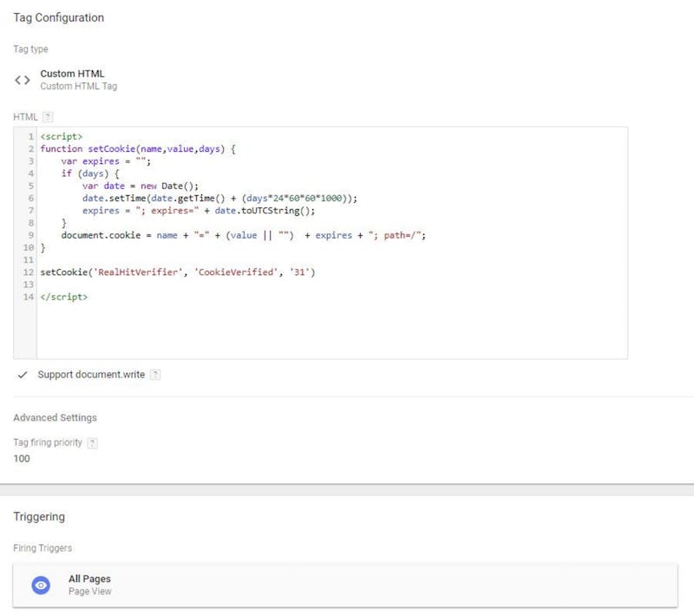This screenshot has width=694, height=616.
Task: Click the blue eye icon for All Pages
Action: coord(41,586)
